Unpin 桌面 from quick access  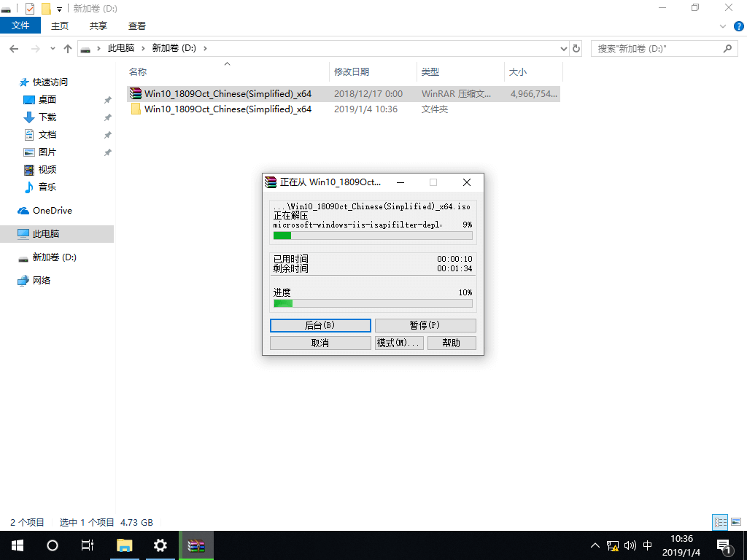coord(107,99)
